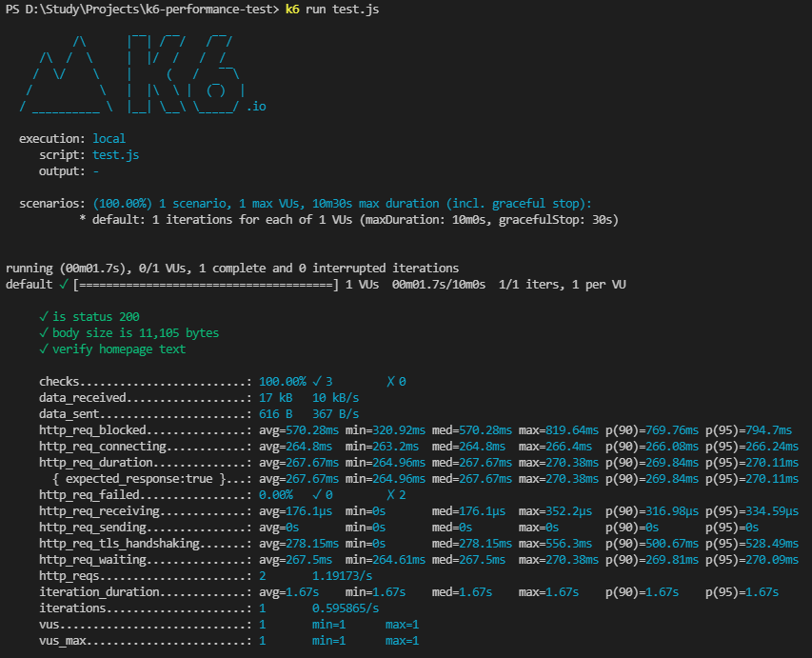Click the 'running (00m01.7s)' status line
The image size is (812, 658).
pos(232,269)
